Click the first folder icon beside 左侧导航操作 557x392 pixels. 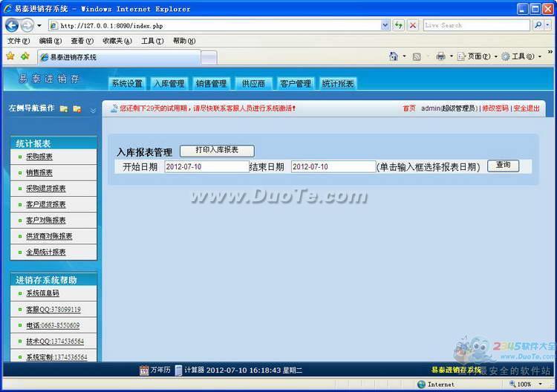[x=64, y=108]
